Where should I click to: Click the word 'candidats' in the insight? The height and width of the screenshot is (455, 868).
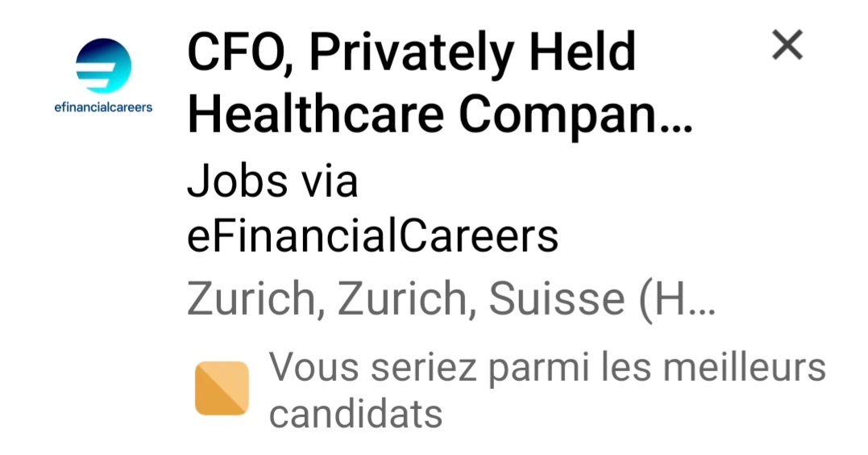tap(355, 413)
